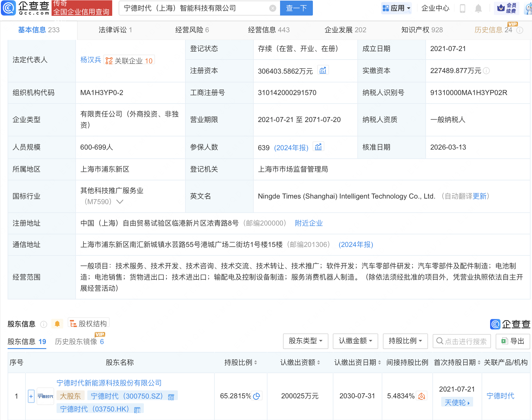
Task: Click the 查一下 search button
Action: (296, 8)
